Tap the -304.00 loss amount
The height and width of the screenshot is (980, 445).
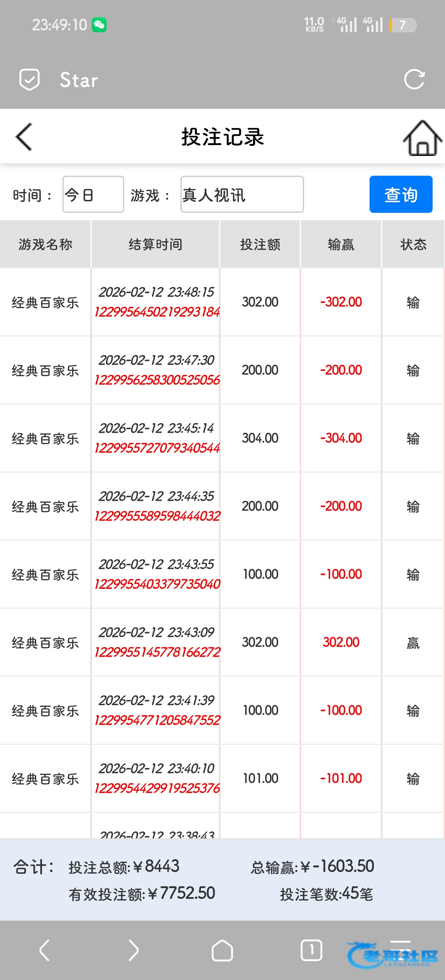[x=341, y=438]
